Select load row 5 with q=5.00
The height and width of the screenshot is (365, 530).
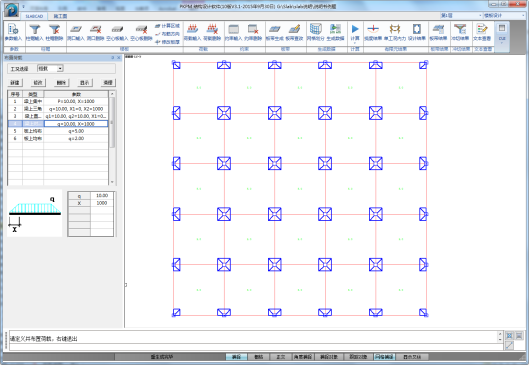coord(58,131)
